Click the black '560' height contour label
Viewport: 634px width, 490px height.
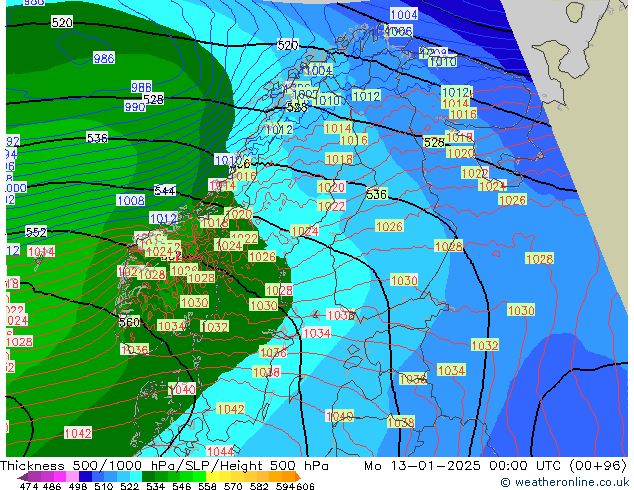(129, 322)
